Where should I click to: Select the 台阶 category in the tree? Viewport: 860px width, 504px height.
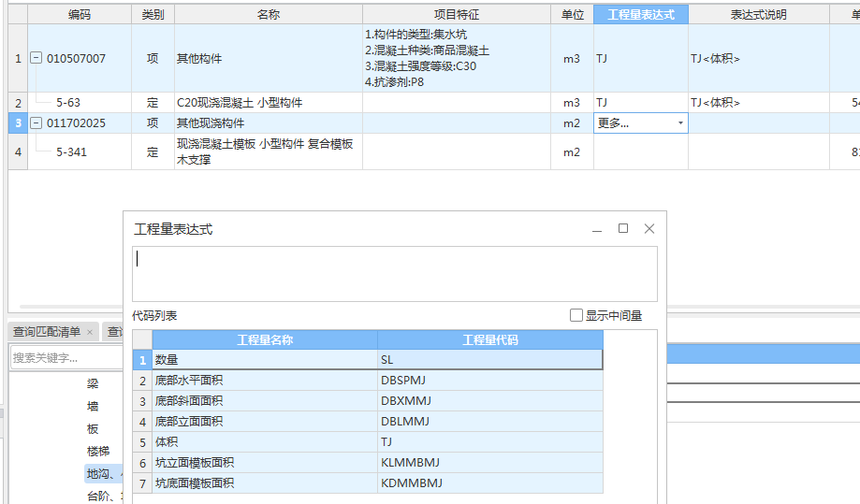[x=104, y=496]
